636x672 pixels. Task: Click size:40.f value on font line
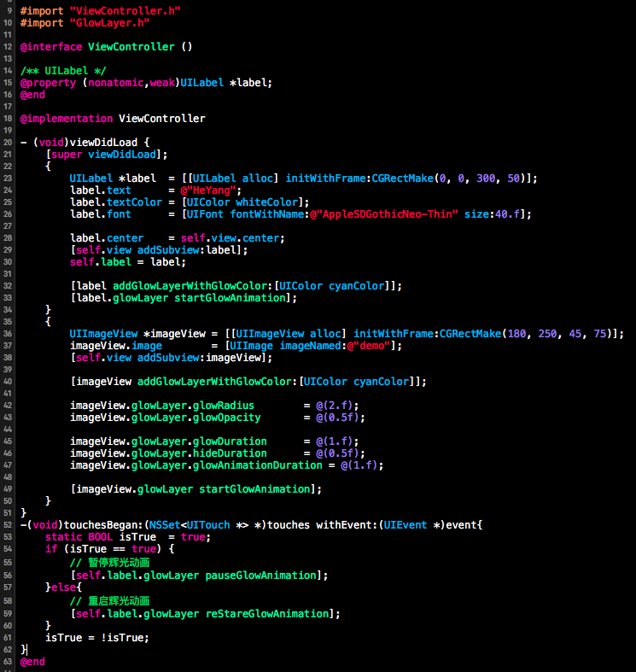click(492, 214)
